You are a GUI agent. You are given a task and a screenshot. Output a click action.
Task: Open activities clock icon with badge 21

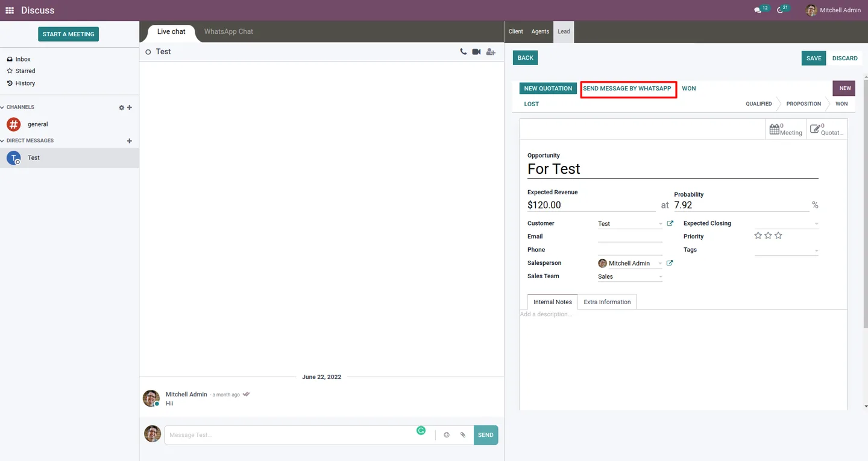(x=783, y=10)
